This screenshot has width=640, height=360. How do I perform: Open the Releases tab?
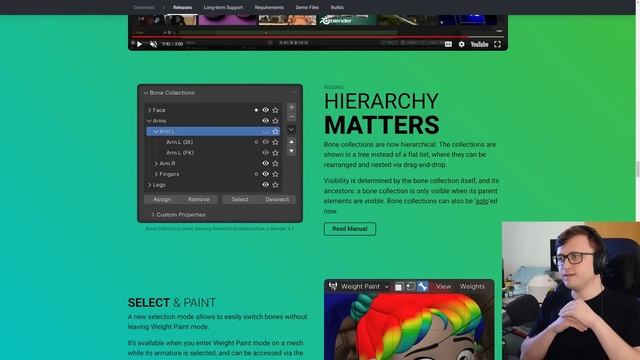(x=182, y=7)
